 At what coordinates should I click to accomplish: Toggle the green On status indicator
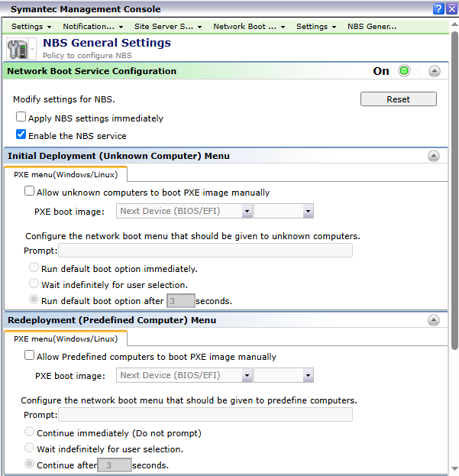click(404, 71)
